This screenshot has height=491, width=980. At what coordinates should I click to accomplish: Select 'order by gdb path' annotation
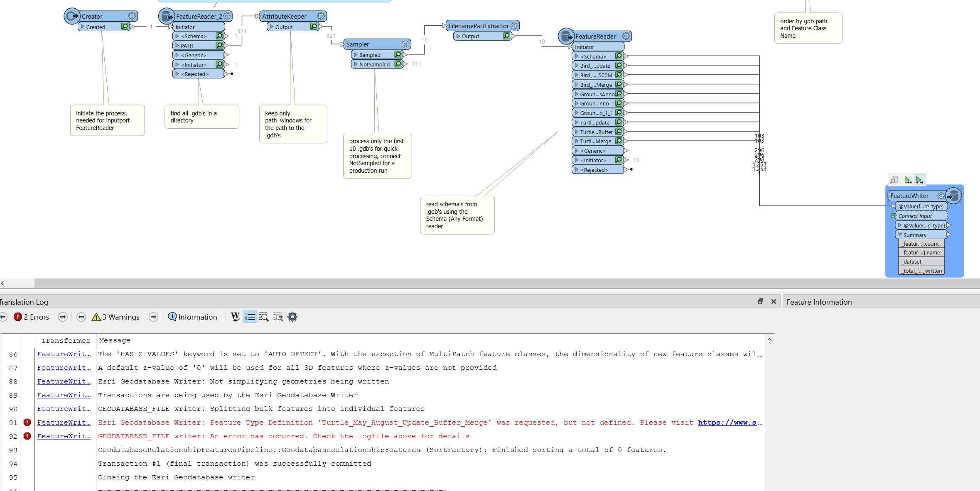[808, 28]
